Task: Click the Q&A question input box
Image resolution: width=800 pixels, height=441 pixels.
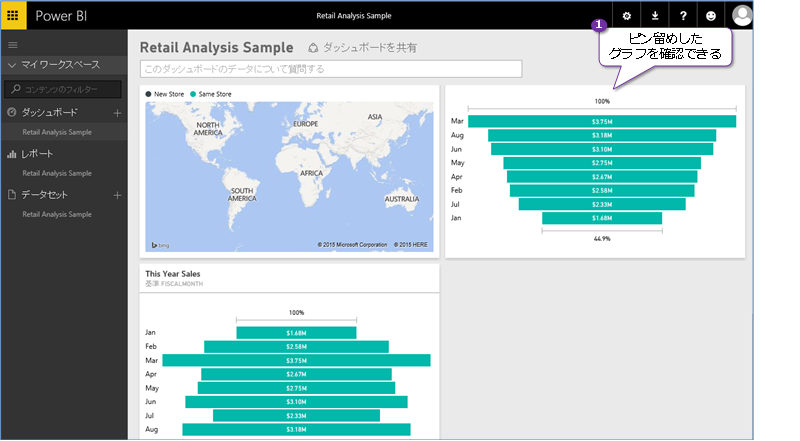Action: tap(331, 69)
